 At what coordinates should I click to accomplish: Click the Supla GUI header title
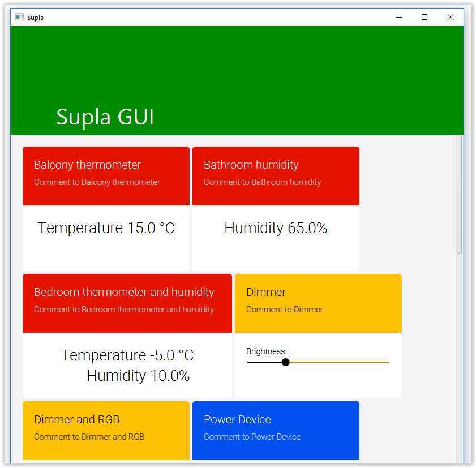tap(105, 117)
